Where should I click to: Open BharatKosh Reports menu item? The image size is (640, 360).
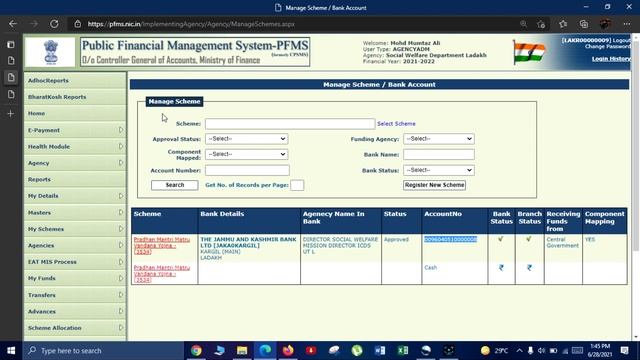(75, 97)
